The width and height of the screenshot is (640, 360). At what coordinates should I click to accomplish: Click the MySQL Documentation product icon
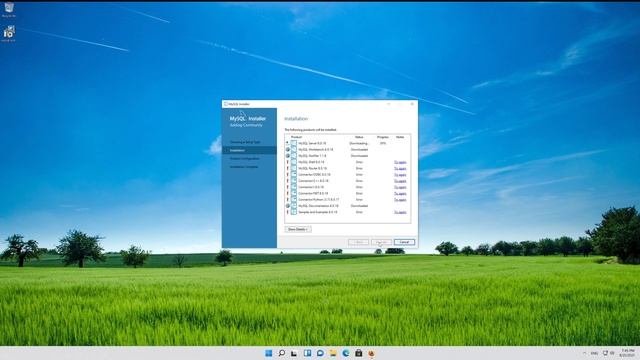(x=293, y=206)
